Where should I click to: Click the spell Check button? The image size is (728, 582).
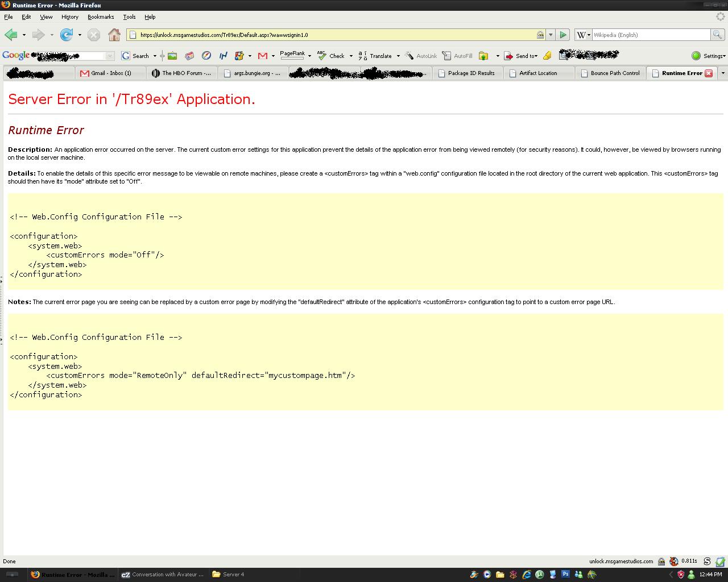coord(331,56)
